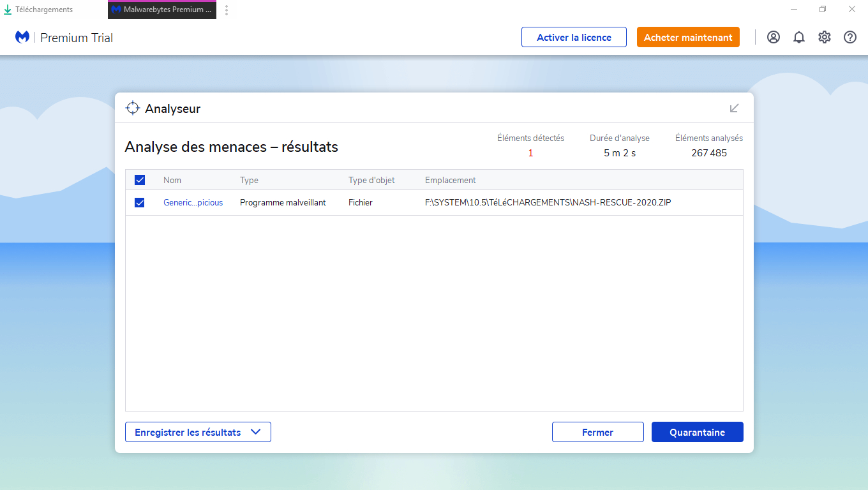Image resolution: width=868 pixels, height=490 pixels.
Task: Uncheck the Generic...picious threat checkbox
Action: tap(140, 202)
